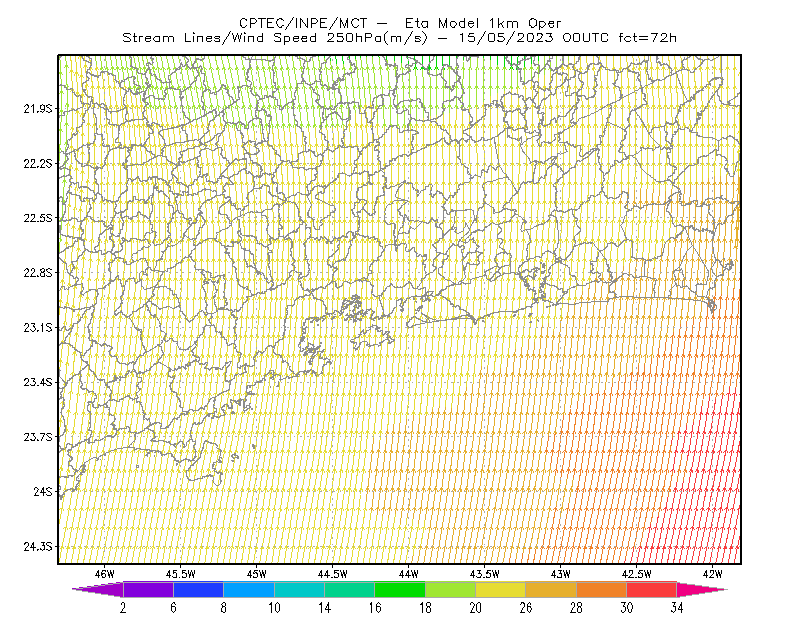This screenshot has height=618, width=800.
Task: Select the legend value 30
Action: tap(627, 608)
